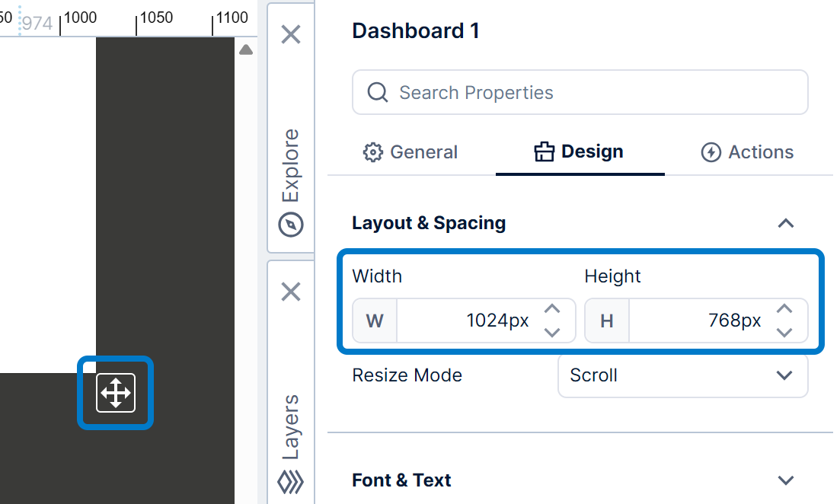Viewport: 840px width, 504px height.
Task: Increase Width using the up stepper arrow
Action: (x=552, y=308)
